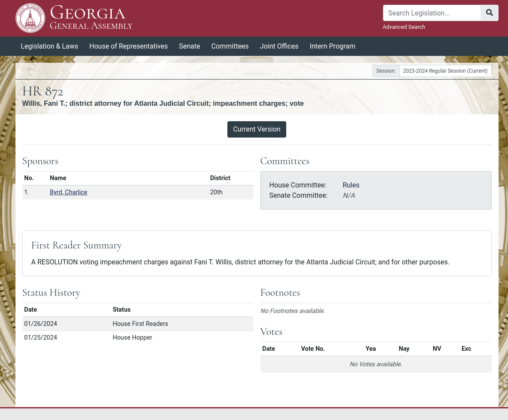Click the sponsors Name column header
Screen dimensions: 508x420
58,178
